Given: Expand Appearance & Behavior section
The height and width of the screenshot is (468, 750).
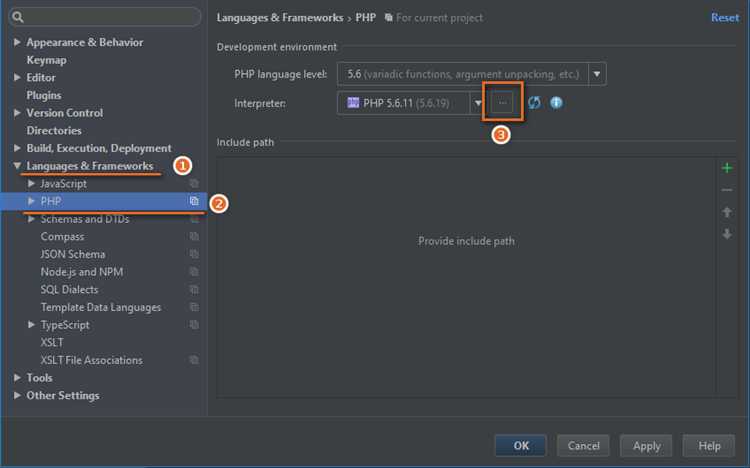Looking at the screenshot, I should (17, 42).
